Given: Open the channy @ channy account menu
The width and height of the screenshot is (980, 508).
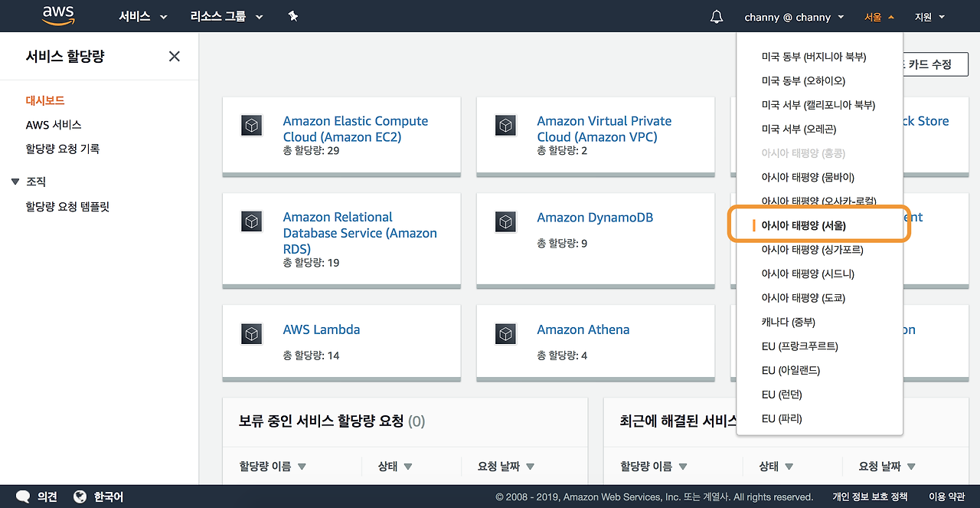Looking at the screenshot, I should pos(794,16).
